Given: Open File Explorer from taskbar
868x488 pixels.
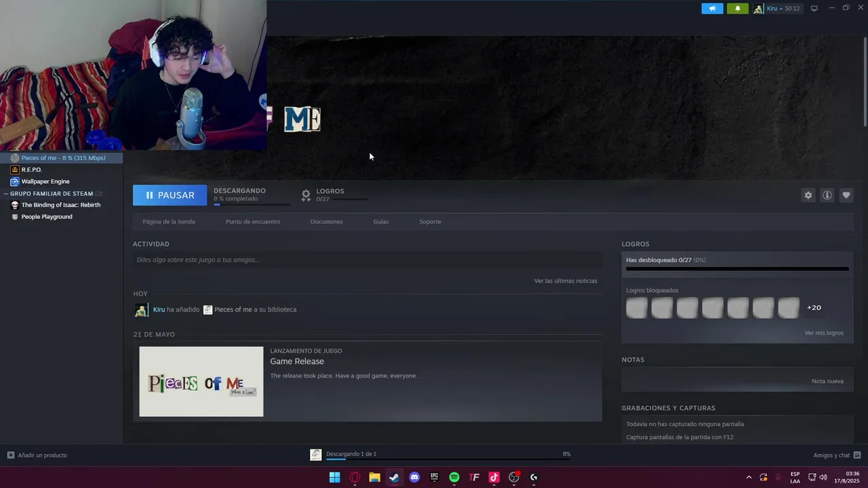Looking at the screenshot, I should (374, 477).
